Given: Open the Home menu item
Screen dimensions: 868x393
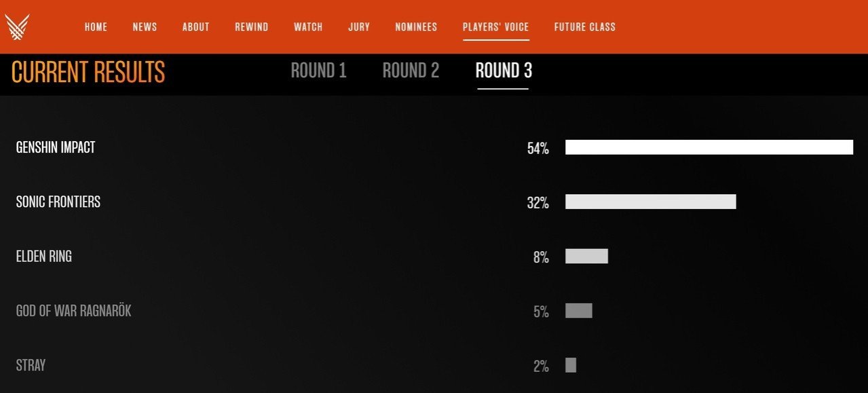Looking at the screenshot, I should pos(96,27).
